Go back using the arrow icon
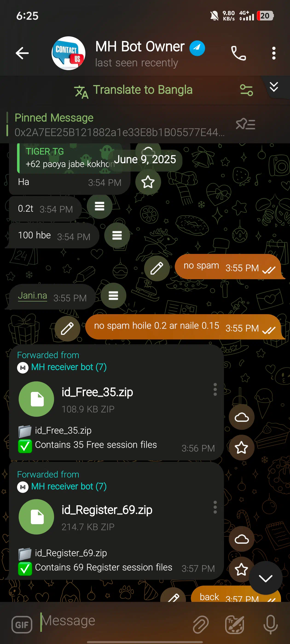 [x=22, y=53]
